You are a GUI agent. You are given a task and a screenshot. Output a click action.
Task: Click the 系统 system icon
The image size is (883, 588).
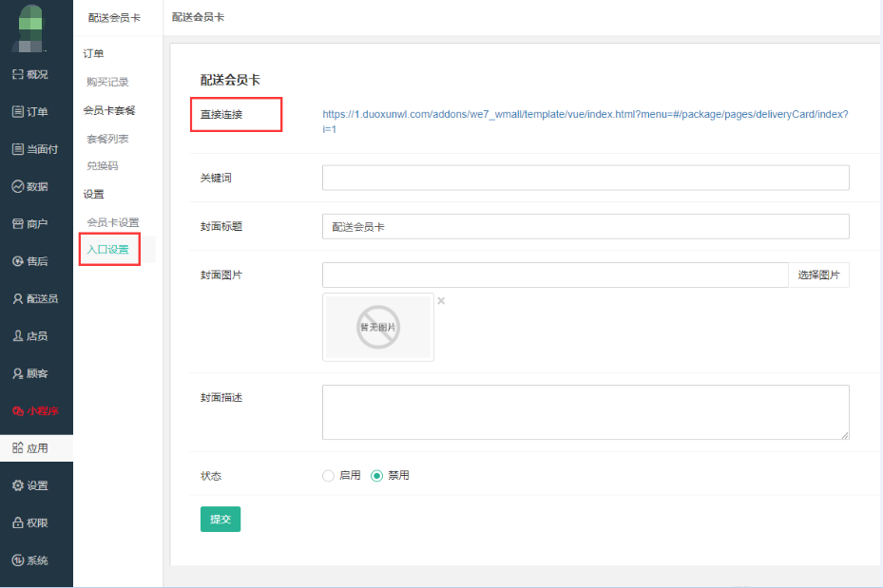pyautogui.click(x=18, y=560)
